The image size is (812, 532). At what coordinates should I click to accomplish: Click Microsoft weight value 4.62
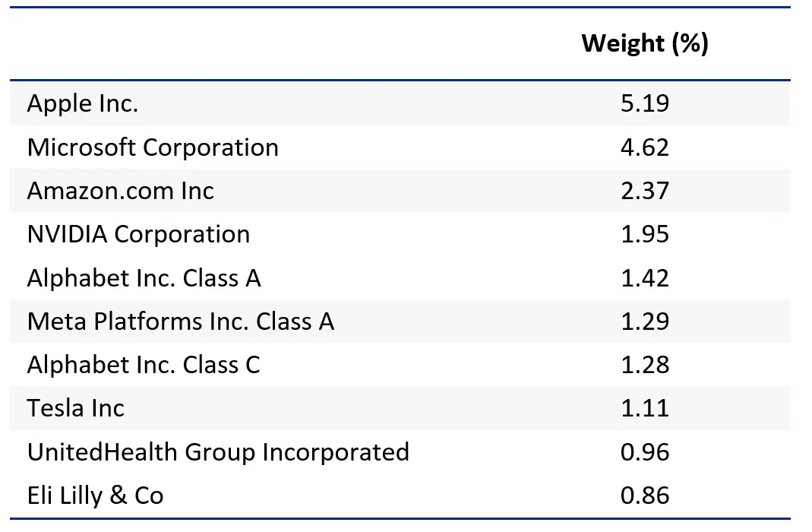click(x=645, y=147)
